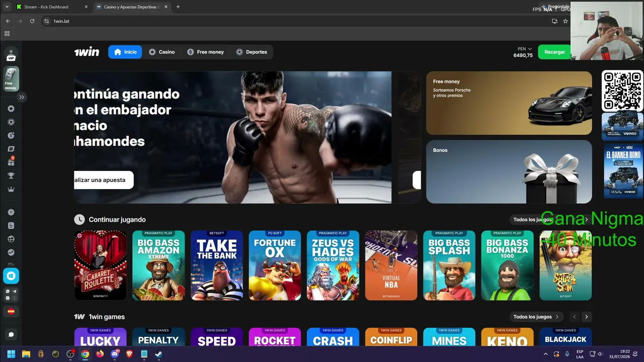
Task: Open the Penalty 1win game tile
Action: point(158,337)
